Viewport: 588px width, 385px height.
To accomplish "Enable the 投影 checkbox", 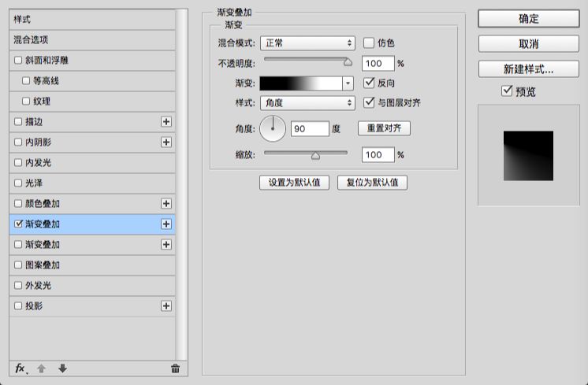I will 18,306.
